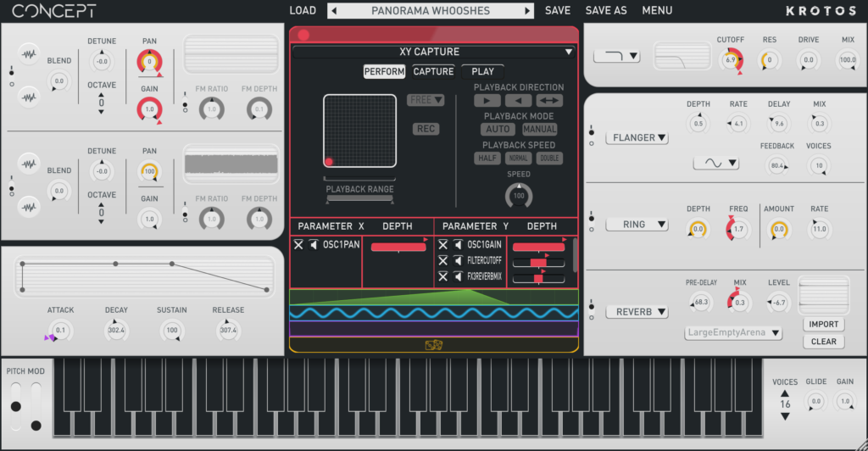Screen dimensions: 868x451
Task: Open the FLANGER effect type dropdown
Action: coord(637,137)
